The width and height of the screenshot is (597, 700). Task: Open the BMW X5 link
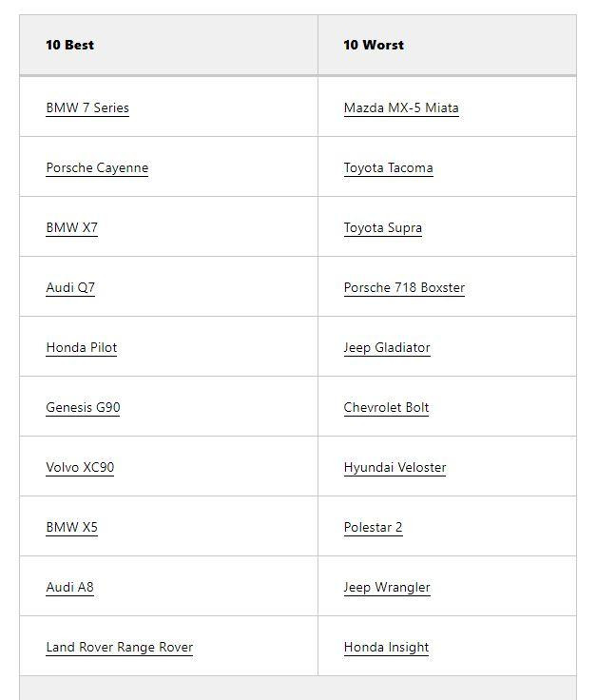71,527
